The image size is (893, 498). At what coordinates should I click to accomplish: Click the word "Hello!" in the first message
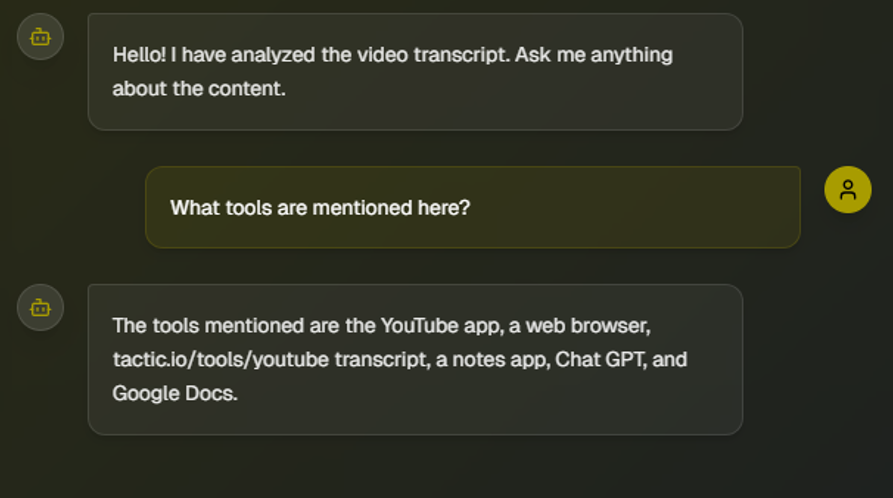(138, 55)
